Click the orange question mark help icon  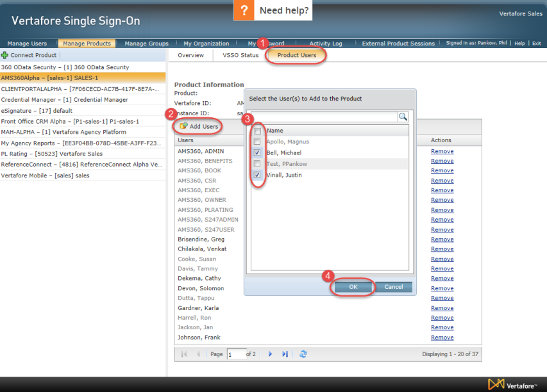coord(244,10)
